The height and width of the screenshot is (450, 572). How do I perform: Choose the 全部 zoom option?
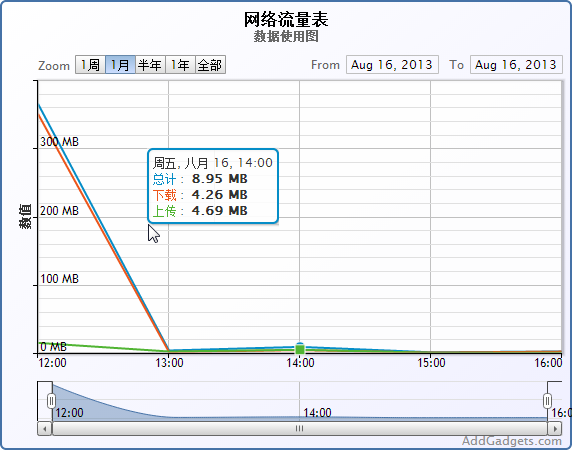click(x=210, y=65)
